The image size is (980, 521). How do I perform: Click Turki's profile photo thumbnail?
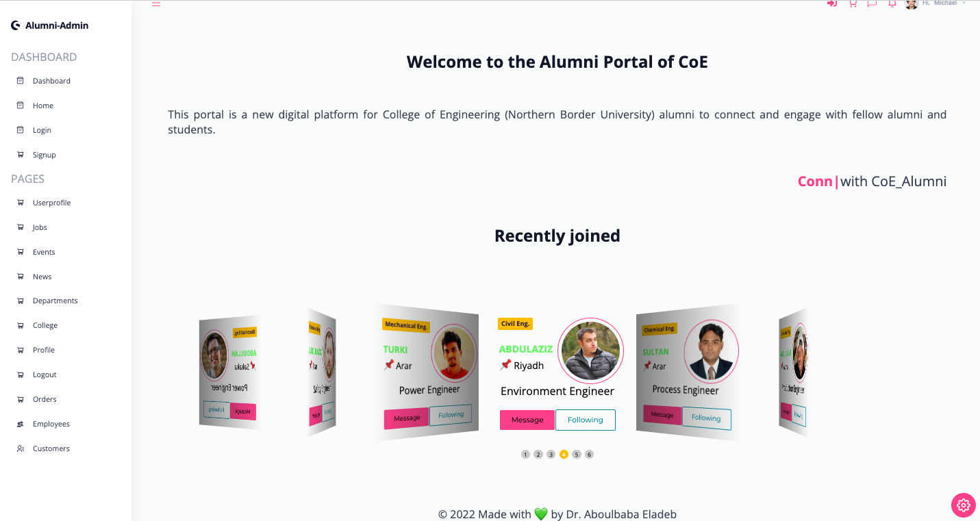pyautogui.click(x=454, y=353)
